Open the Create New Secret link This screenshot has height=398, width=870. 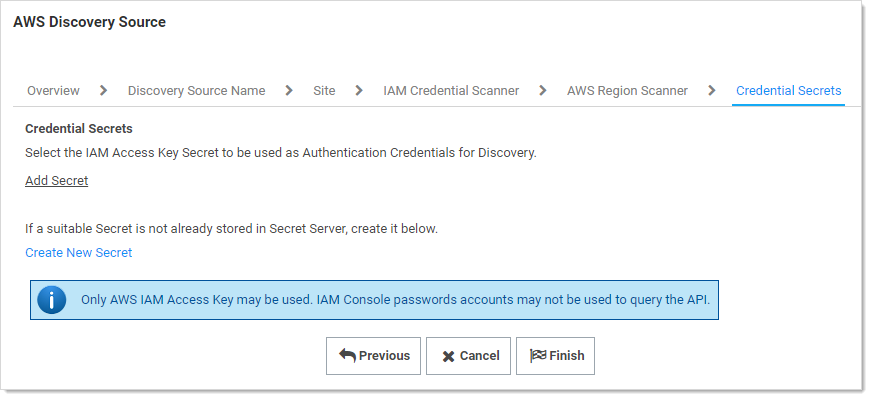79,253
